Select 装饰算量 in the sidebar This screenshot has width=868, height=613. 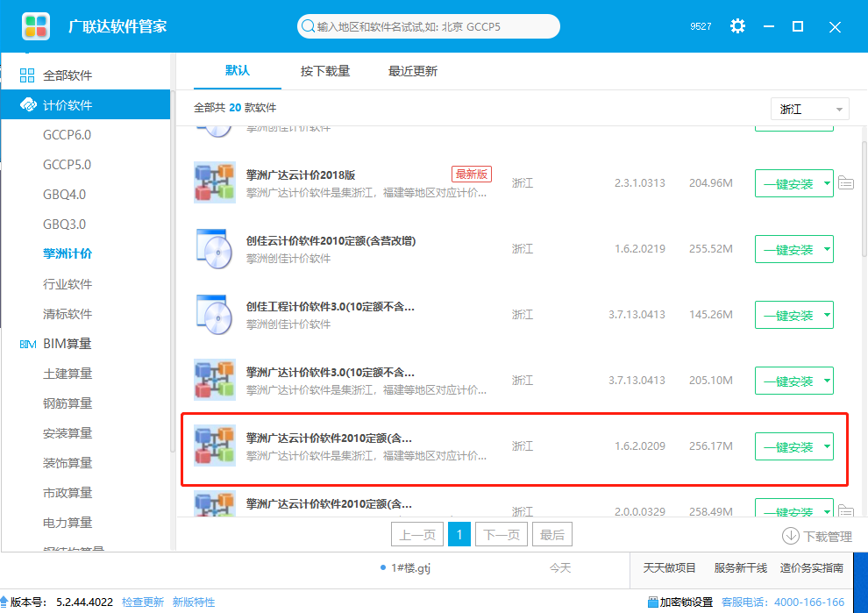(x=68, y=463)
